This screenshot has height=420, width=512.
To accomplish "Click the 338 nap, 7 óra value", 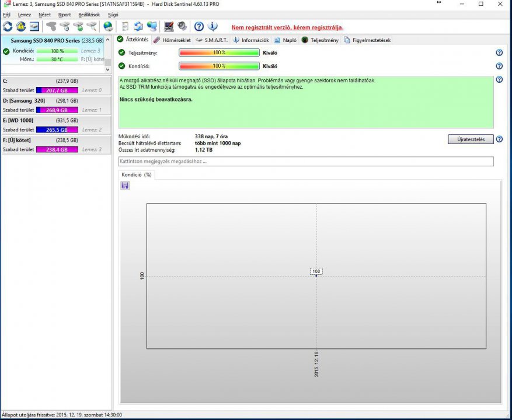I will point(211,136).
